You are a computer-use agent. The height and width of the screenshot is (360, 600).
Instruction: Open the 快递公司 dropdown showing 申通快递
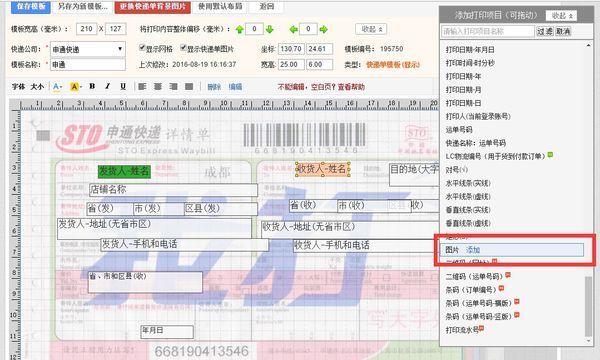click(88, 49)
